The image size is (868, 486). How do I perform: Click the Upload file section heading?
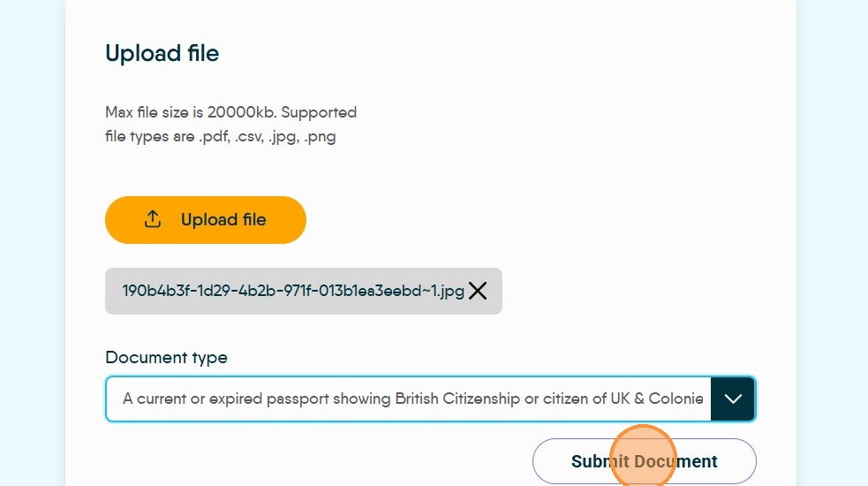tap(162, 53)
